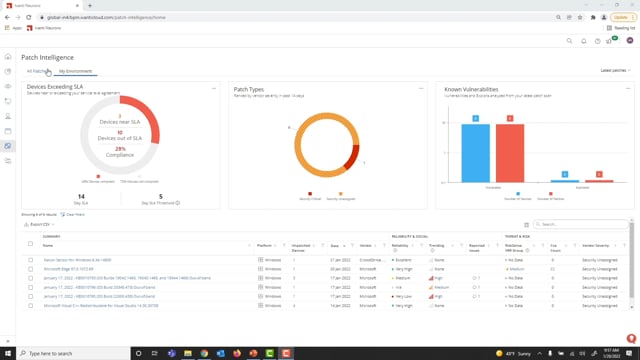Click the info icon under Trending header
The height and width of the screenshot is (360, 640).
click(432, 250)
